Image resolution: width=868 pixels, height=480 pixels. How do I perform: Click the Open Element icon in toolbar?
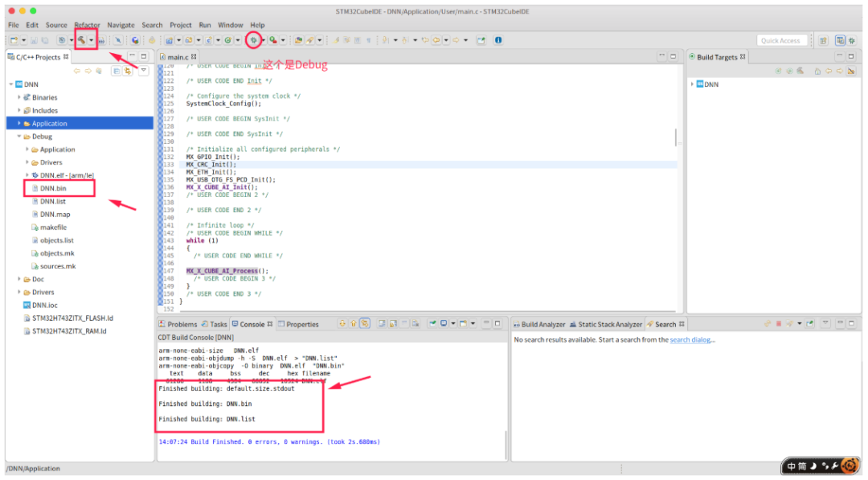(298, 40)
